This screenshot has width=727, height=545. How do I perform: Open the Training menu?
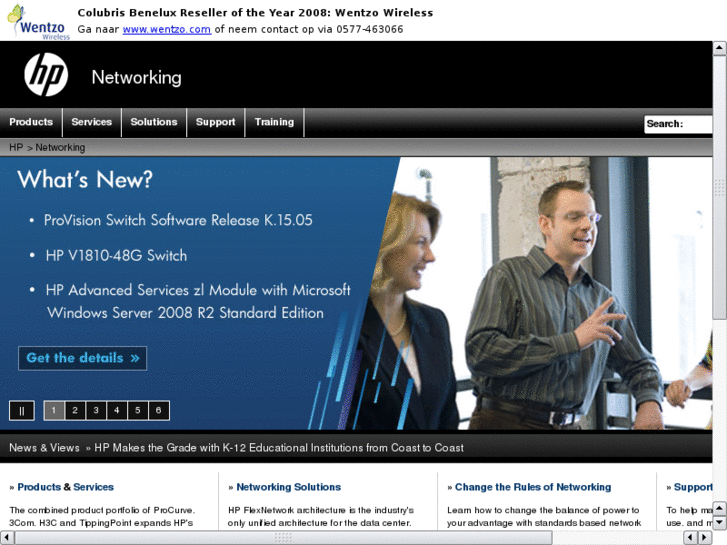coord(274,122)
